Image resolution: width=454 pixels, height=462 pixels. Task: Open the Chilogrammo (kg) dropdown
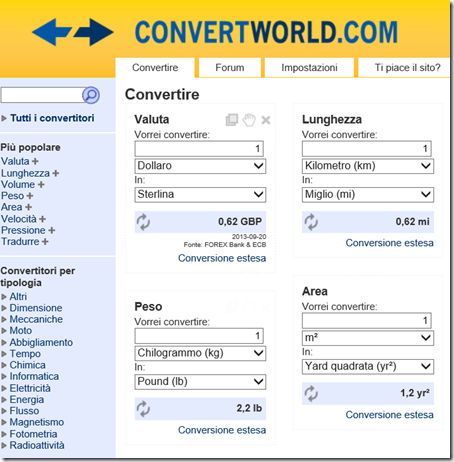(200, 353)
